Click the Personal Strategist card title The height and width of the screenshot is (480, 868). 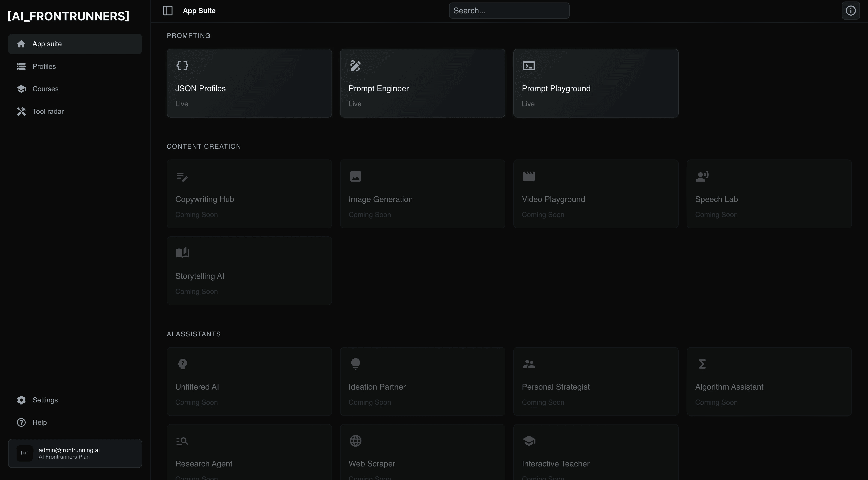pyautogui.click(x=556, y=387)
